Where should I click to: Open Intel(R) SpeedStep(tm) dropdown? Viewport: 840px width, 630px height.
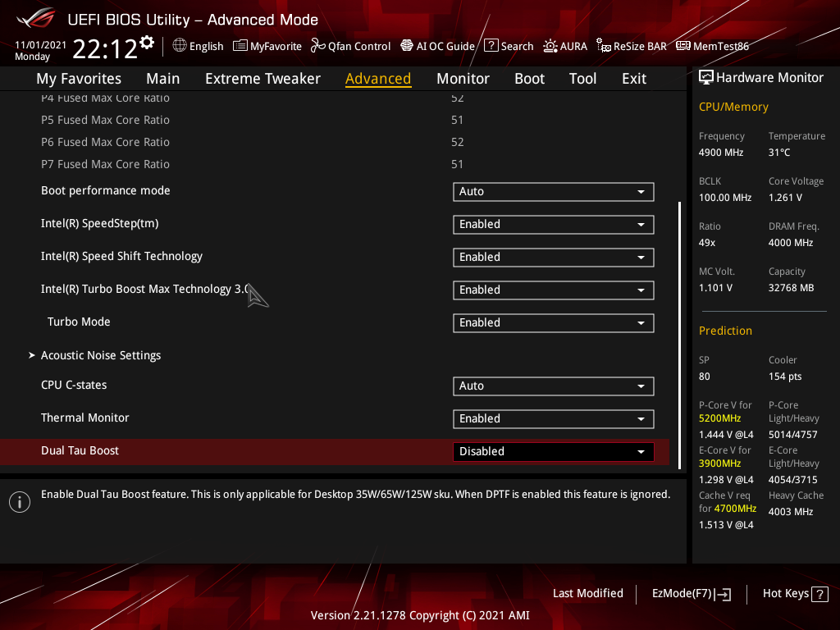click(554, 225)
